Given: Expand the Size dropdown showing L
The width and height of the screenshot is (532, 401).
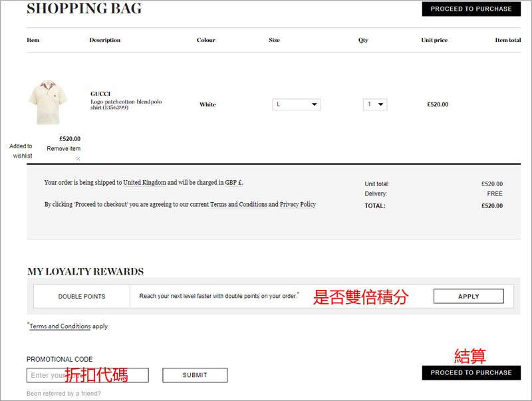Looking at the screenshot, I should pyautogui.click(x=297, y=104).
